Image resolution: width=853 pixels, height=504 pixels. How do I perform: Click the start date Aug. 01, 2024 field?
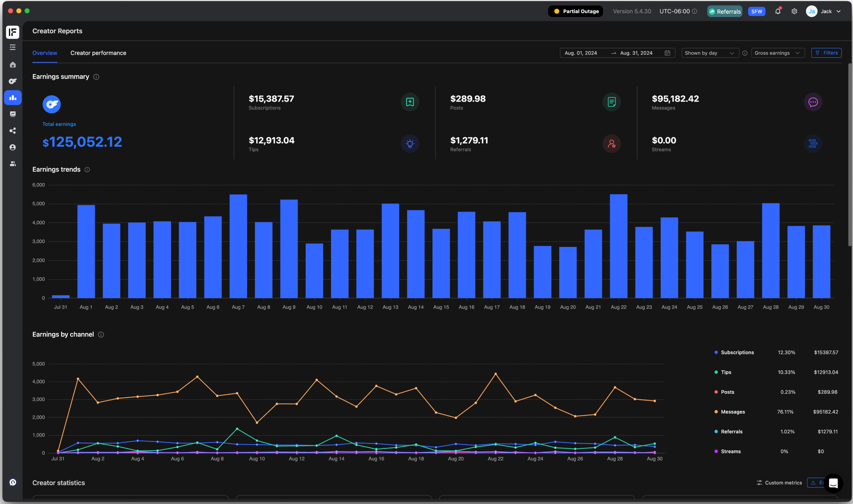[580, 53]
